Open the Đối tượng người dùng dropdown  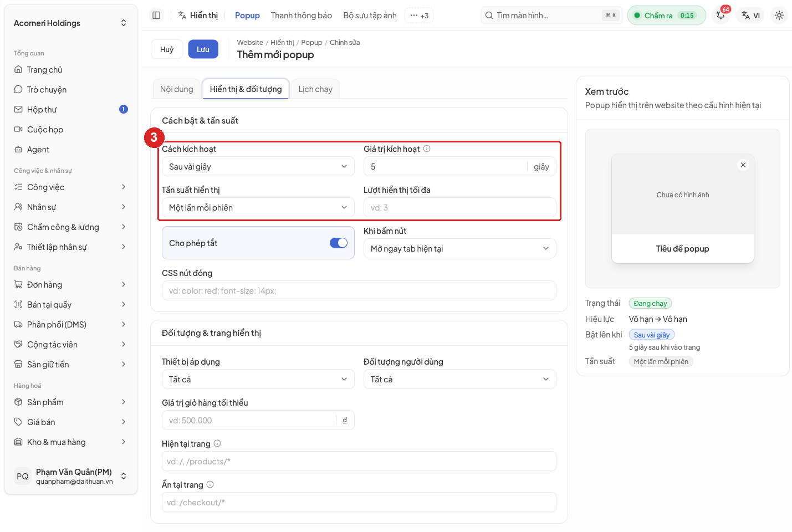coord(460,380)
